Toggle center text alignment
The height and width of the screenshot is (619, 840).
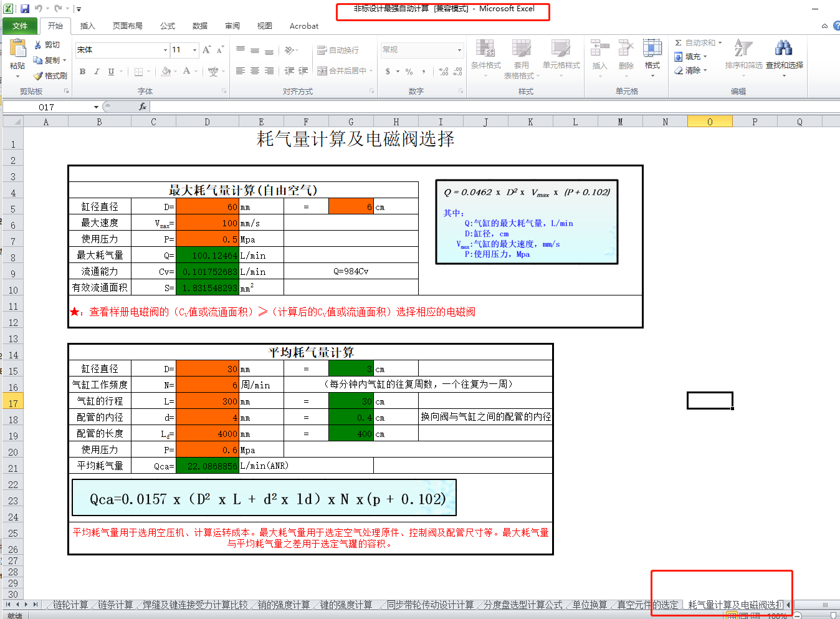point(255,71)
